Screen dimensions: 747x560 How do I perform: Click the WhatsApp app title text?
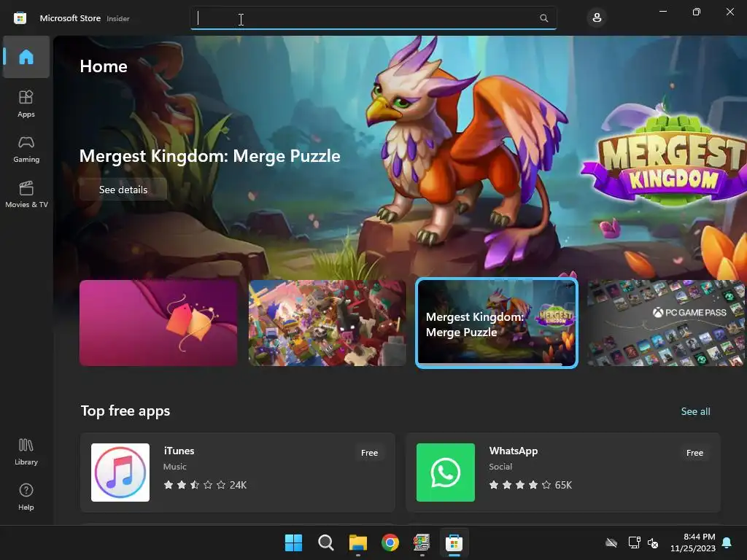tap(513, 451)
